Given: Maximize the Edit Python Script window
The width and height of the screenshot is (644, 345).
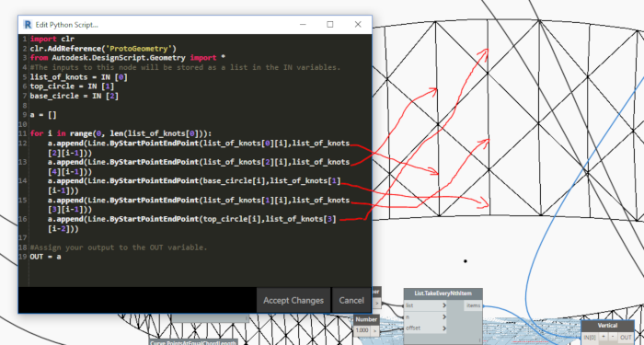Looking at the screenshot, I should [329, 25].
